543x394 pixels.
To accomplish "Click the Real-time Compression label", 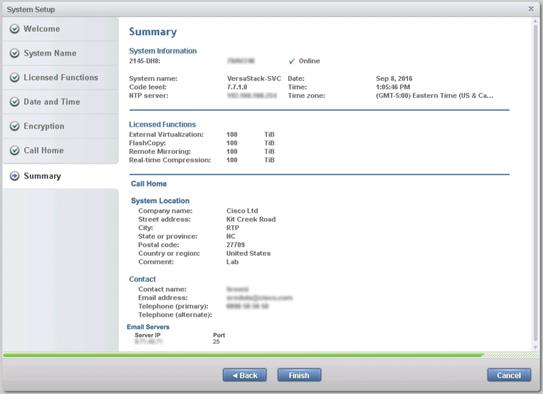I will tap(170, 160).
